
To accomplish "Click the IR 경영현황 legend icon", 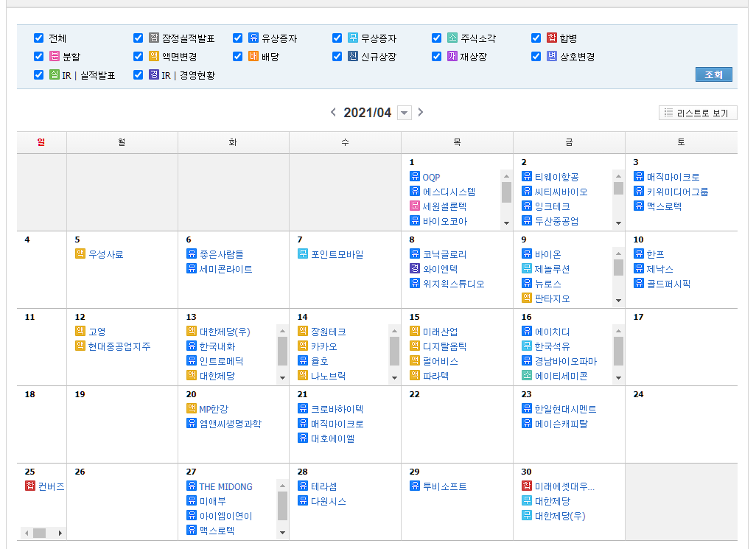I will coord(154,74).
